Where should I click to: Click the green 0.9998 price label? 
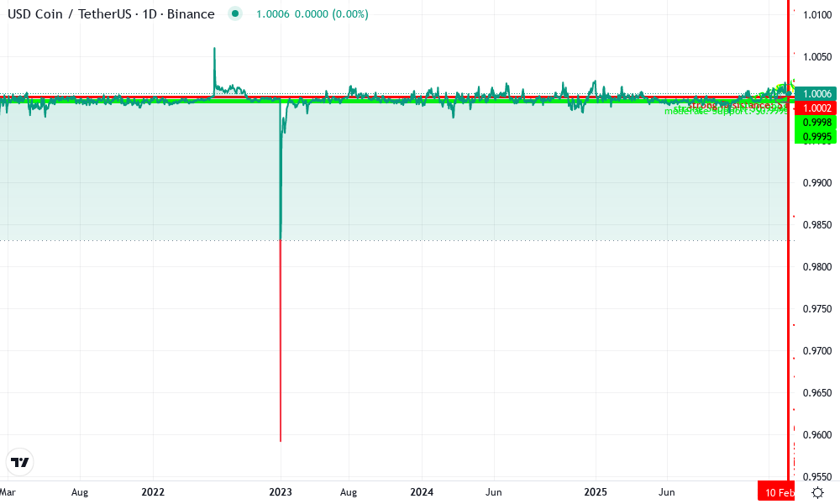tap(816, 123)
